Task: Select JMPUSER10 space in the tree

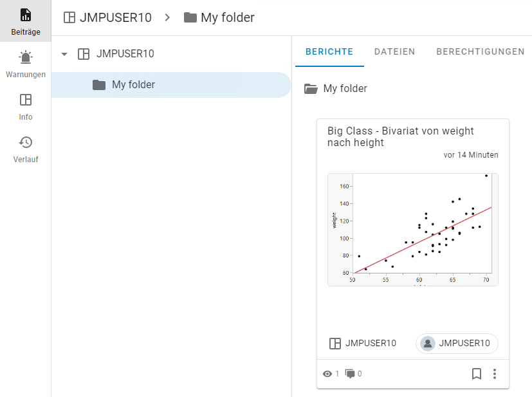Action: 125,54
